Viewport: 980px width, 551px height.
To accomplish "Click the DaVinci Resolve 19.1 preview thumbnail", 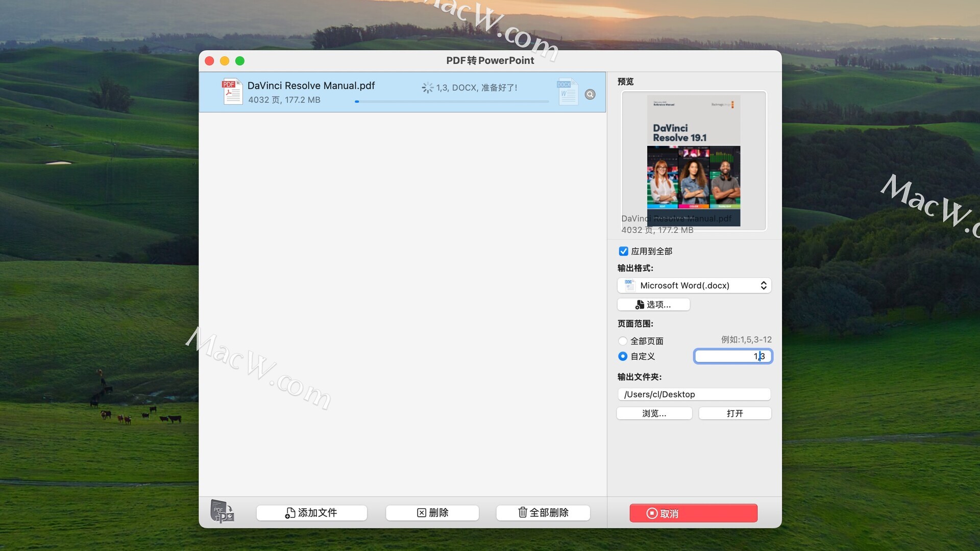I will 694,161.
